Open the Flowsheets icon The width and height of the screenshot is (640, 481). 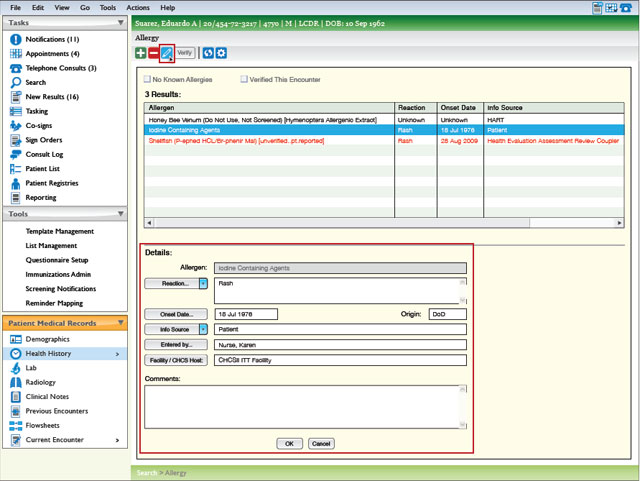coord(16,425)
